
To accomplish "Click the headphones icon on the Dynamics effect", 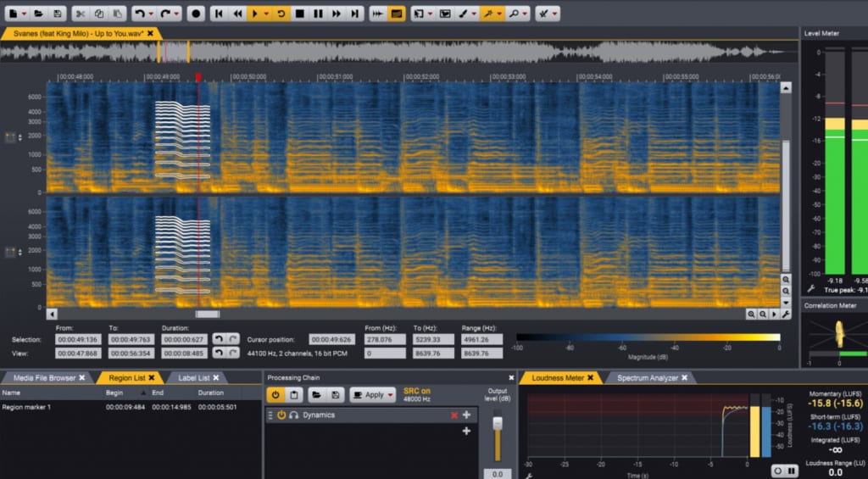I will pyautogui.click(x=293, y=415).
